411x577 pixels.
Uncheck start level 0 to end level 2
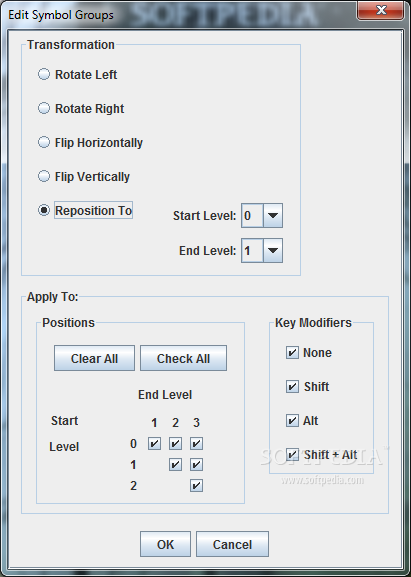coord(175,443)
